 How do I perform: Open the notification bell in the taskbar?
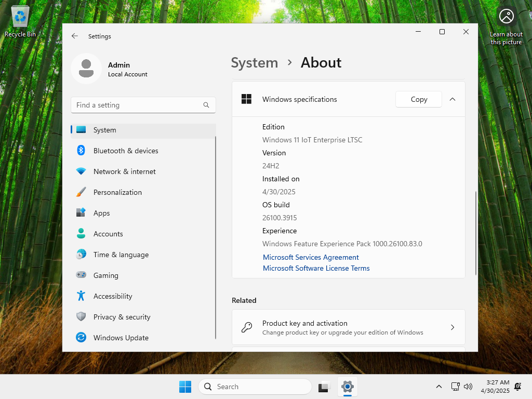518,387
